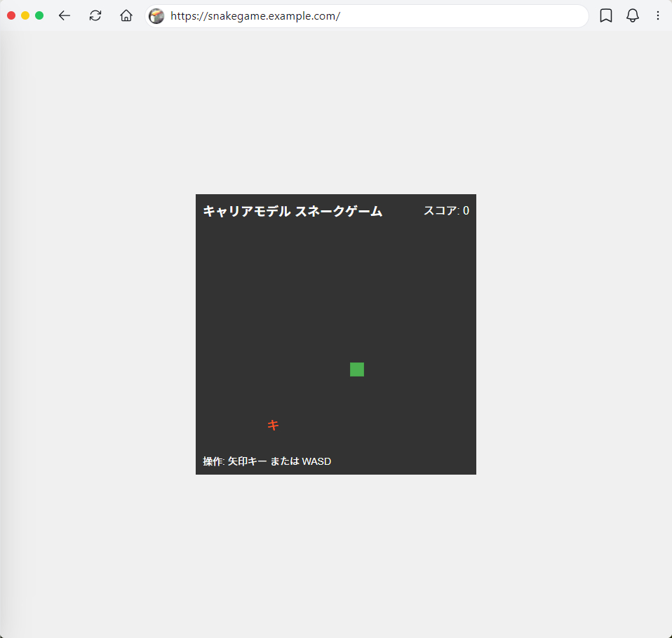Click the dark game board to focus it

pos(295,308)
